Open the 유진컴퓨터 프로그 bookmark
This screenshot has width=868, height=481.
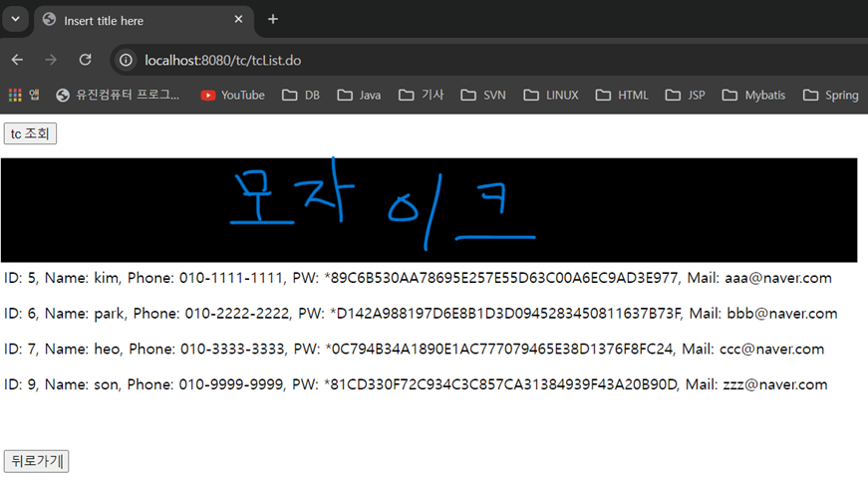coord(119,96)
